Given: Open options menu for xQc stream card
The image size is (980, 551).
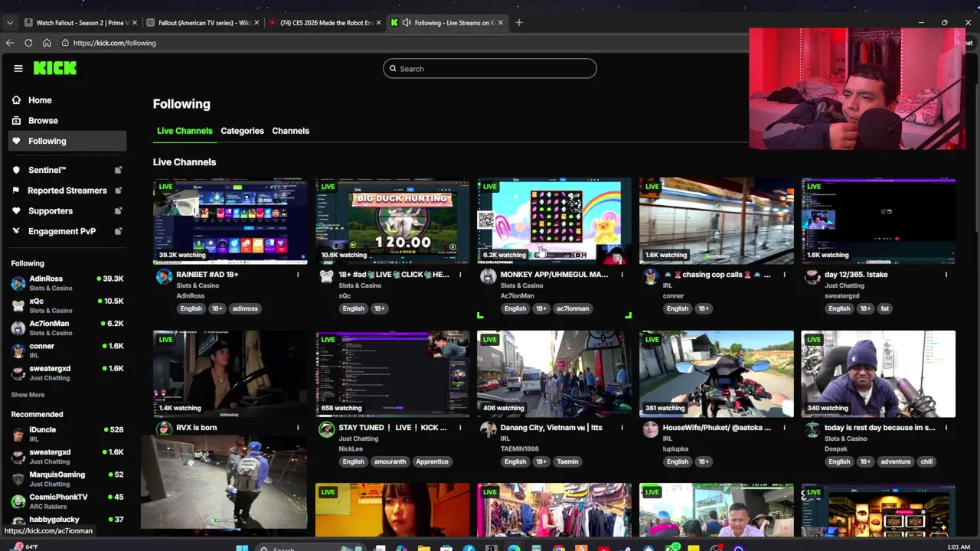Looking at the screenshot, I should [x=460, y=275].
